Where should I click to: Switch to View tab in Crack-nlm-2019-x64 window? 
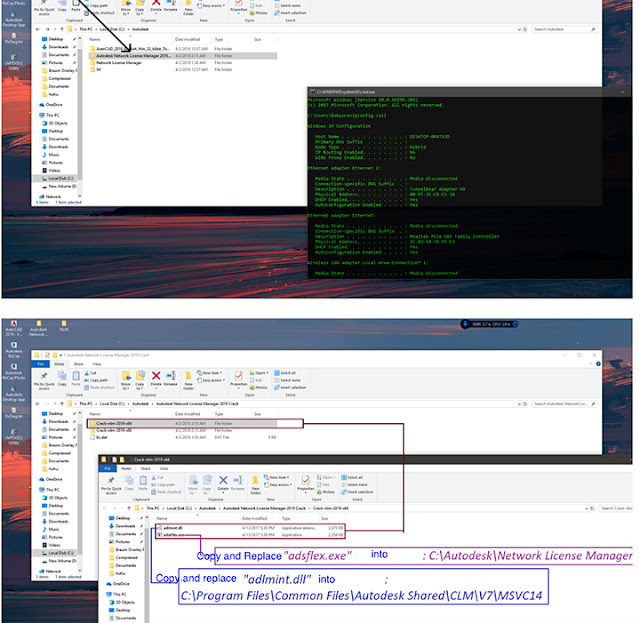coord(164,468)
